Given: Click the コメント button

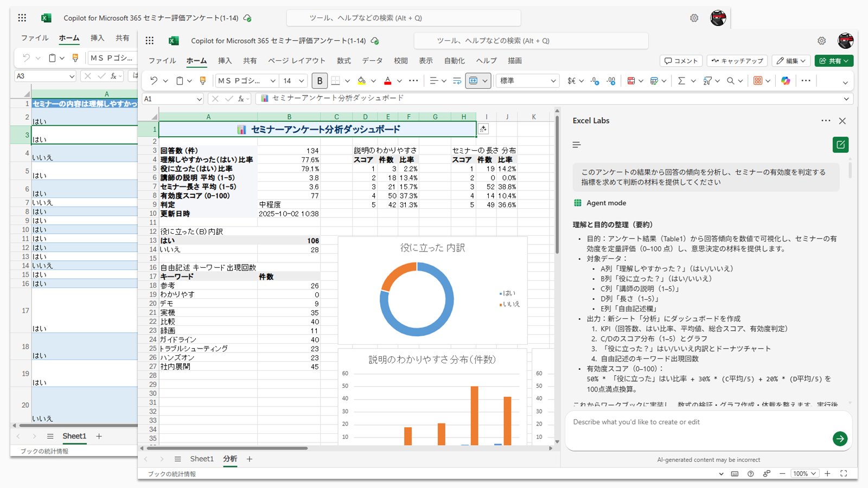Looking at the screenshot, I should pos(681,61).
